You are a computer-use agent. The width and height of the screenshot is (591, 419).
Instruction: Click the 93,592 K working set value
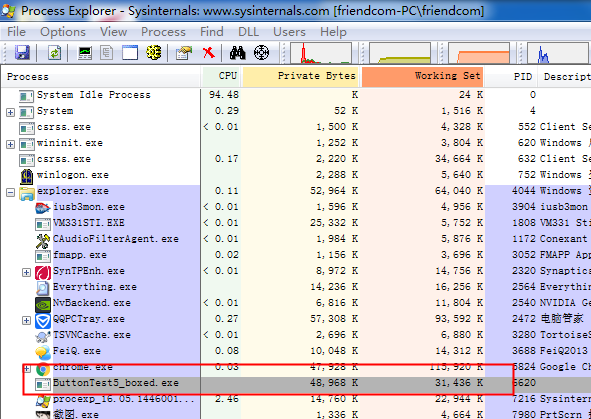[459, 319]
